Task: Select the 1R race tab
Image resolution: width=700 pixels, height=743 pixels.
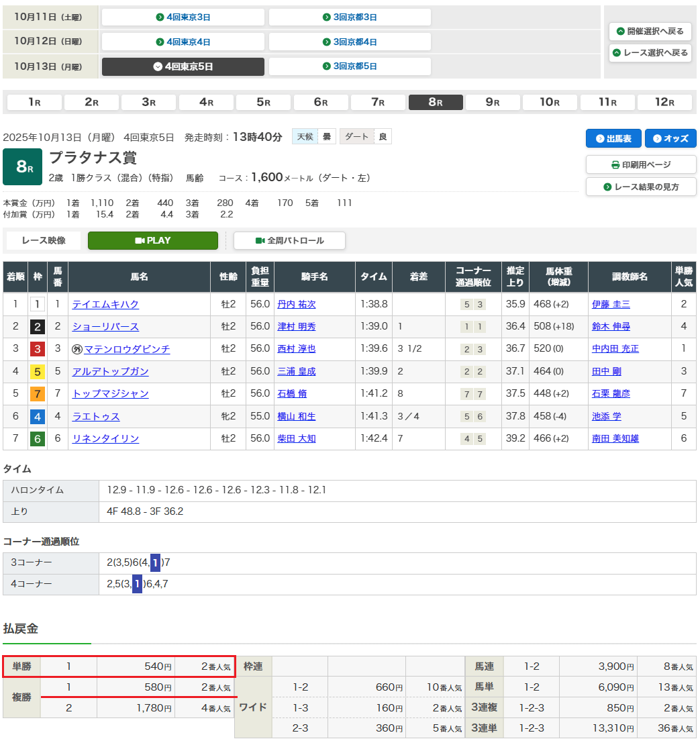Action: [x=34, y=102]
